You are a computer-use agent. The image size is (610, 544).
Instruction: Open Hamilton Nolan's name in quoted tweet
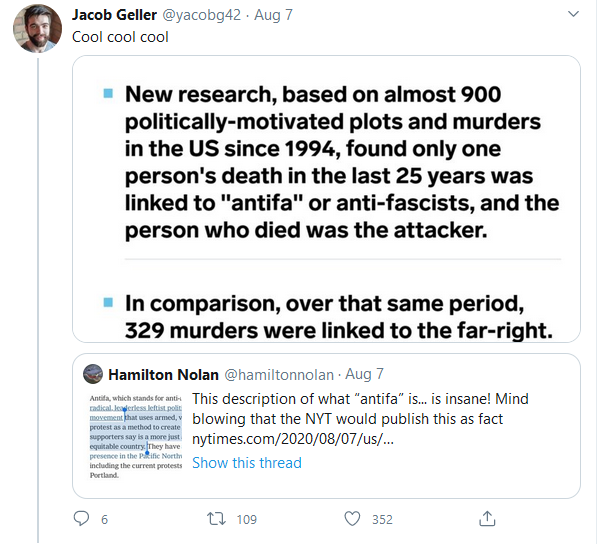coord(163,375)
